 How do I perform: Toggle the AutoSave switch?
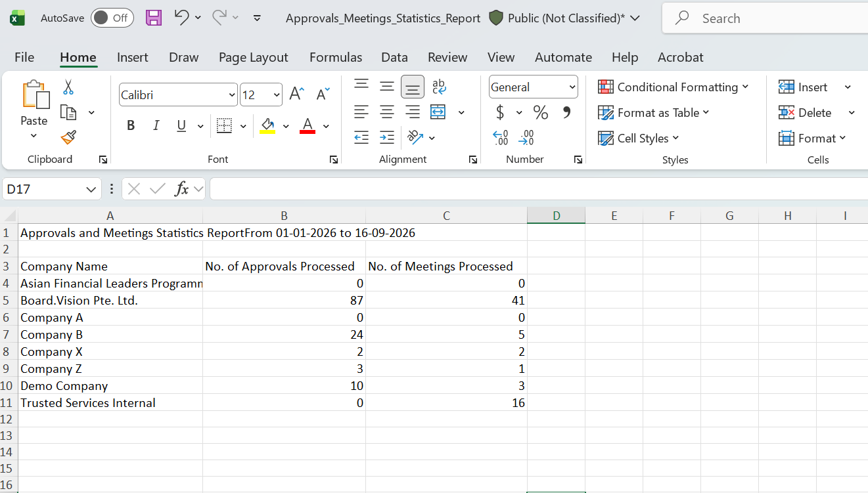[112, 18]
